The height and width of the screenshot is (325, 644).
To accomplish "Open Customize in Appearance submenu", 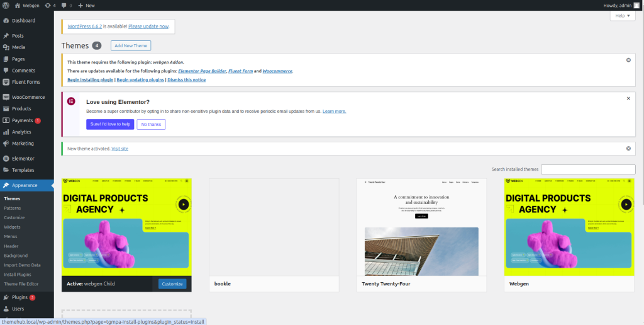I will pyautogui.click(x=14, y=218).
